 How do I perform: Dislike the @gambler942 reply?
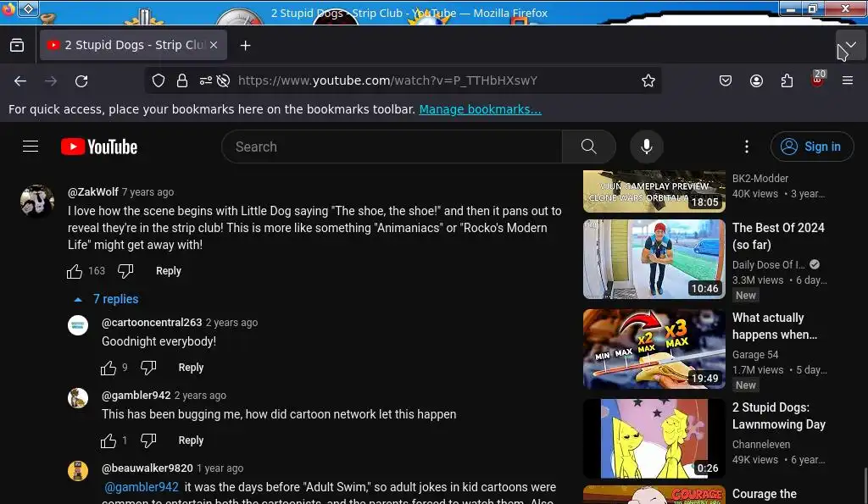[x=148, y=441]
